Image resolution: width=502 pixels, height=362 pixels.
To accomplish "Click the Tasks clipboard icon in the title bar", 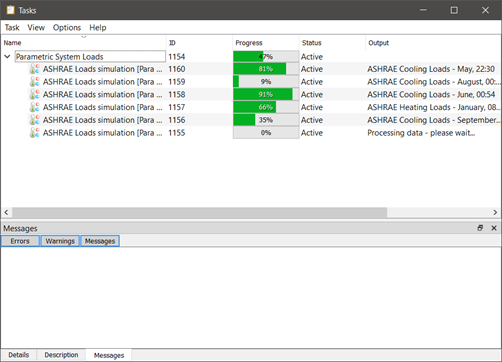I will [x=11, y=10].
